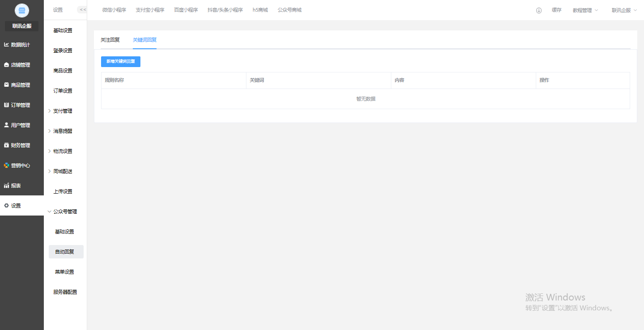Open 订单设置 in settings menu
644x330 pixels.
pos(63,91)
